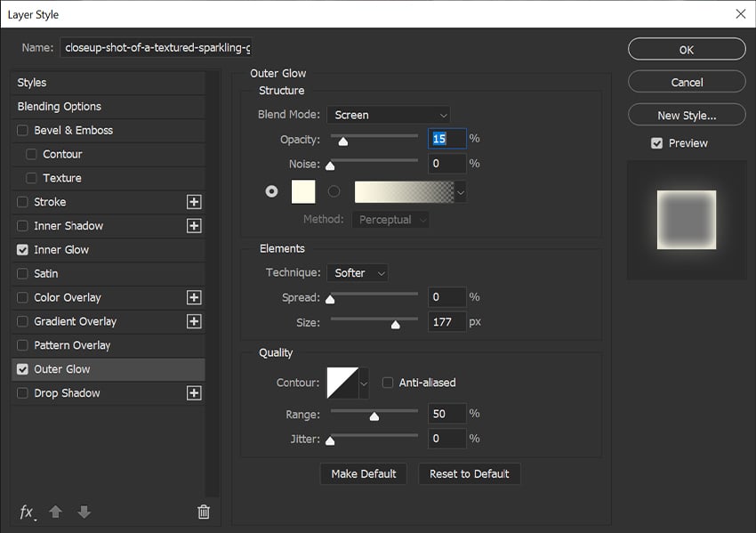The image size is (756, 533).
Task: Click inside the layer style Name field
Action: pos(156,46)
